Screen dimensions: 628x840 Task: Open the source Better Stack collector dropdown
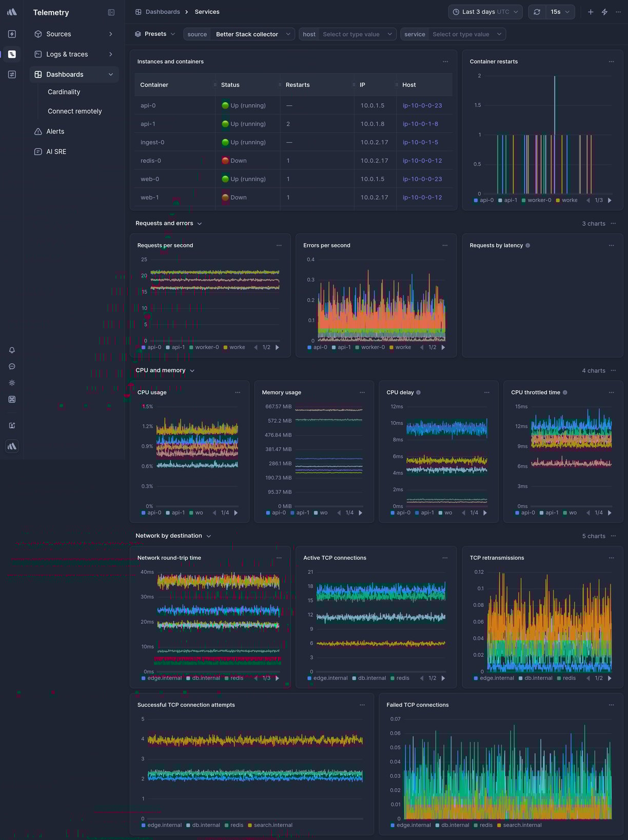click(239, 34)
